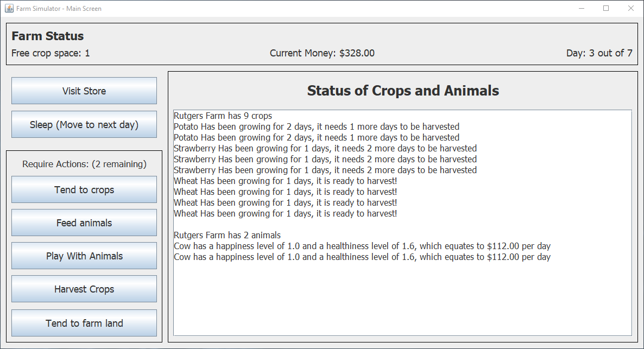Click the Current Money label

[322, 53]
